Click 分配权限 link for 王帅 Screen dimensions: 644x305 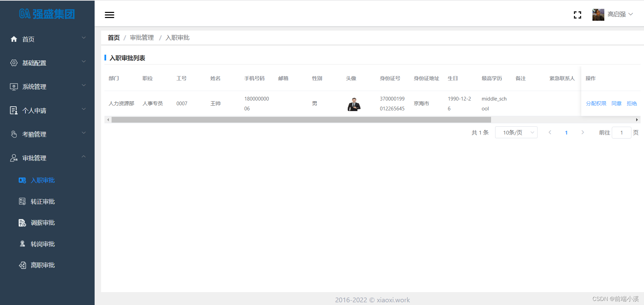point(596,104)
